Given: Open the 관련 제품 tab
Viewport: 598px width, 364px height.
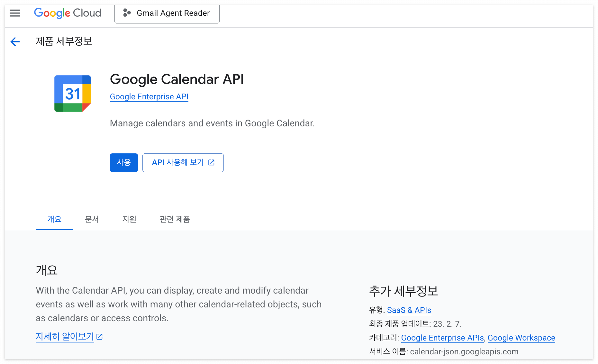Looking at the screenshot, I should pyautogui.click(x=175, y=219).
